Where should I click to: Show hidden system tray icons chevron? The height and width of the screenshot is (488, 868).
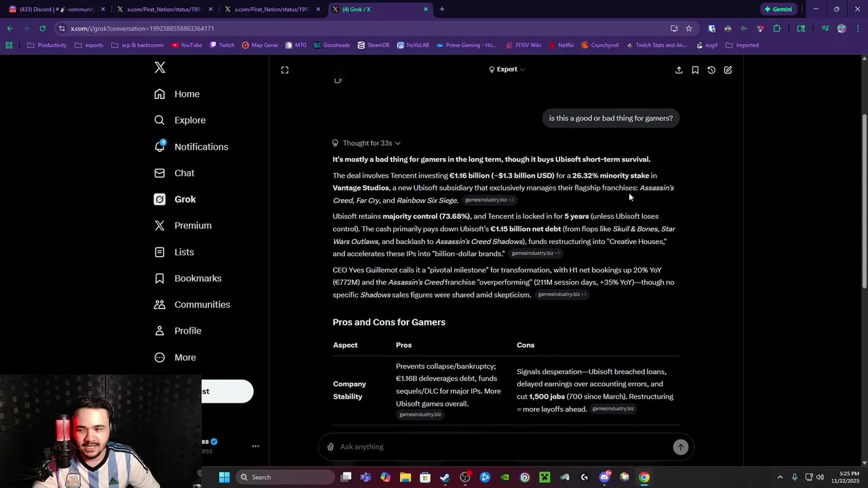click(x=780, y=477)
